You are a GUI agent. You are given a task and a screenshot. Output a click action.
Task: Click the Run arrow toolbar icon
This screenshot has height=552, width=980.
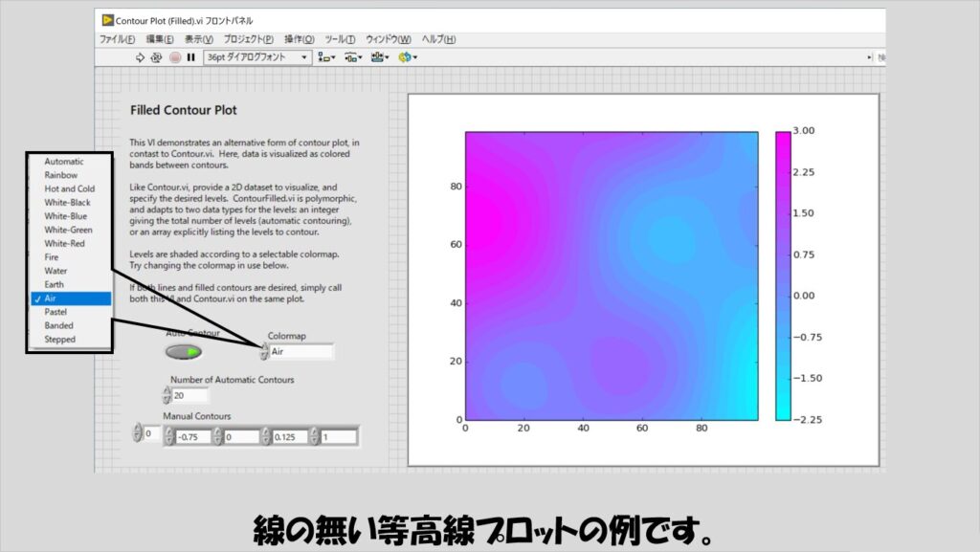point(140,57)
